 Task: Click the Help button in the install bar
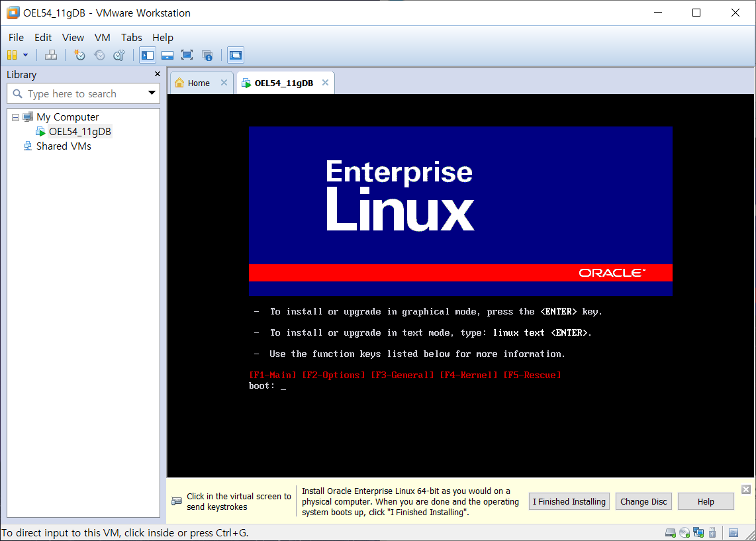click(x=706, y=501)
